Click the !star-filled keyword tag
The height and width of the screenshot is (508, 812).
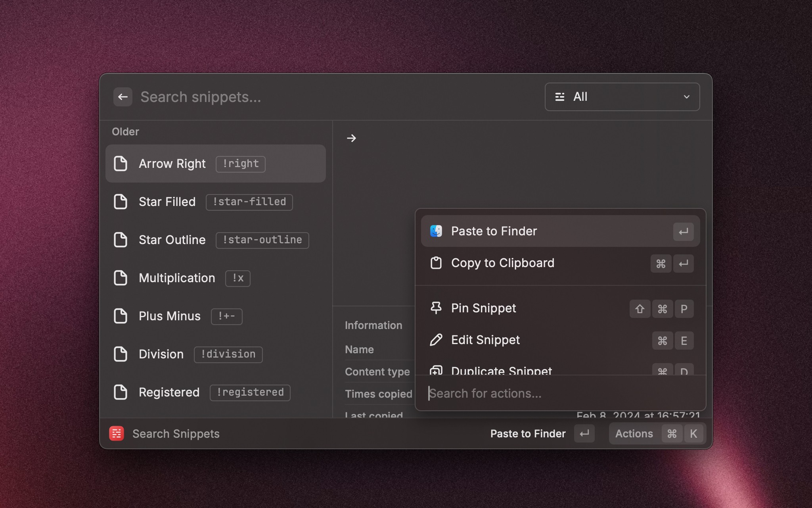tap(249, 202)
